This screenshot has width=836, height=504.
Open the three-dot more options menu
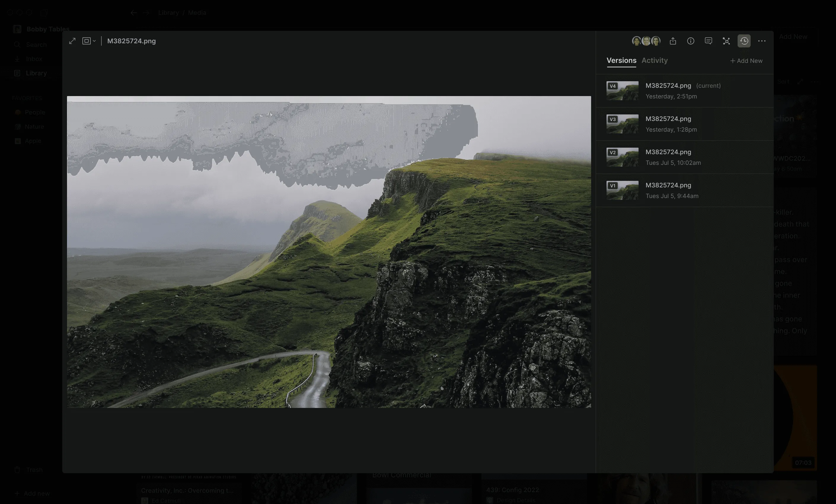(x=762, y=41)
